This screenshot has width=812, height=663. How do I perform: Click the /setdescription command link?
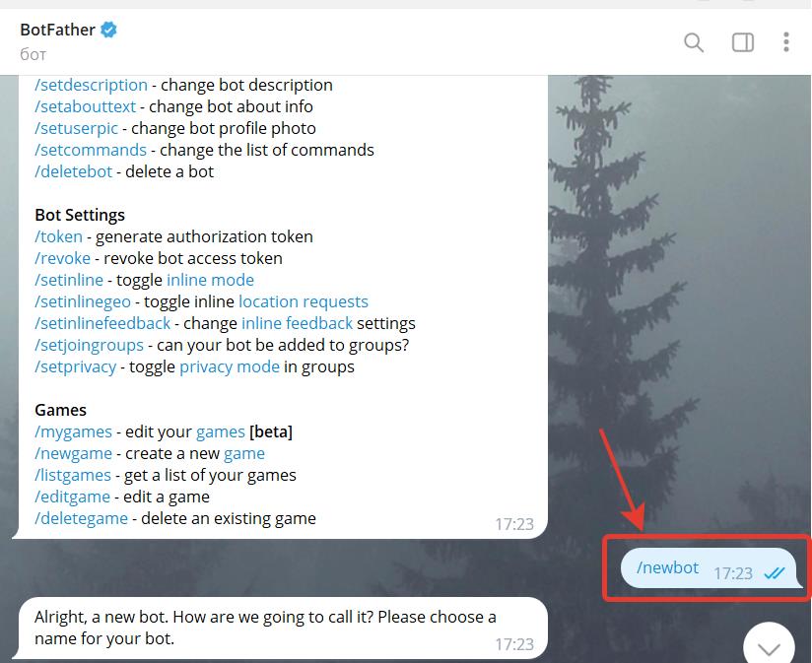(91, 85)
